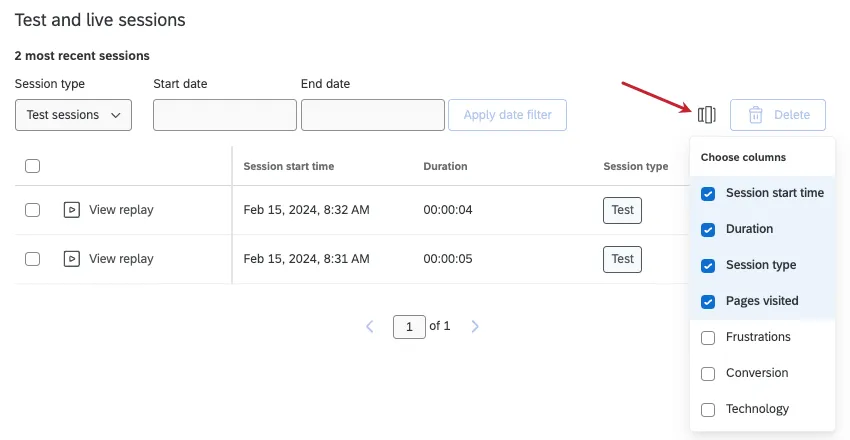Uncheck Session start time column
Viewport: 850px width, 440px height.
[708, 194]
